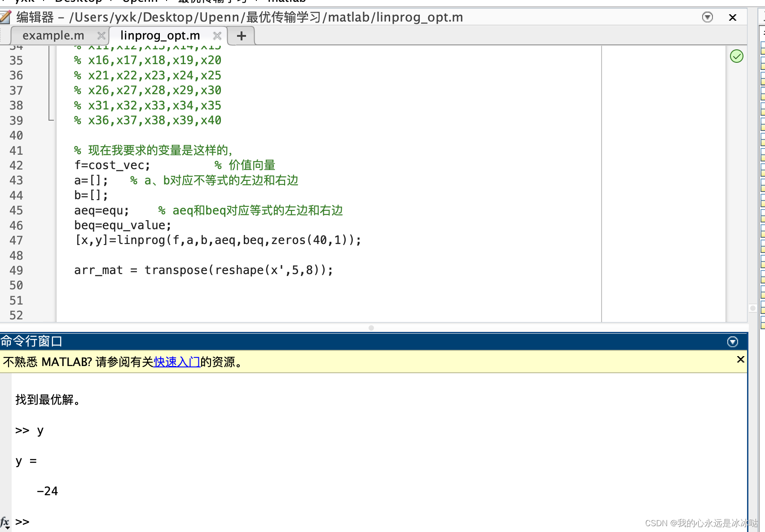
Task: Open the command window actions menu
Action: 732,342
